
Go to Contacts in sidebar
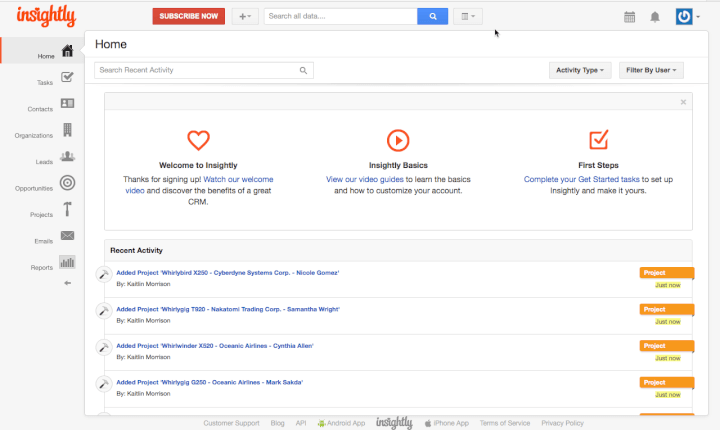point(67,104)
